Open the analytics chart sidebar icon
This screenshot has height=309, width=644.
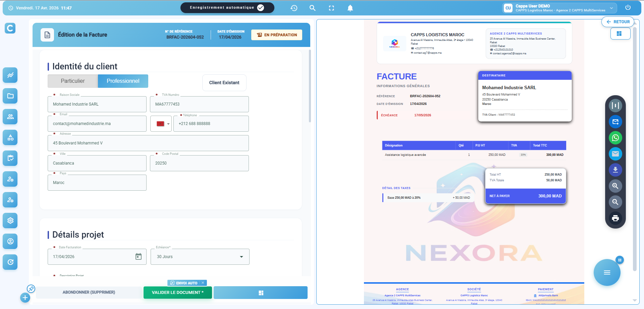[10, 75]
